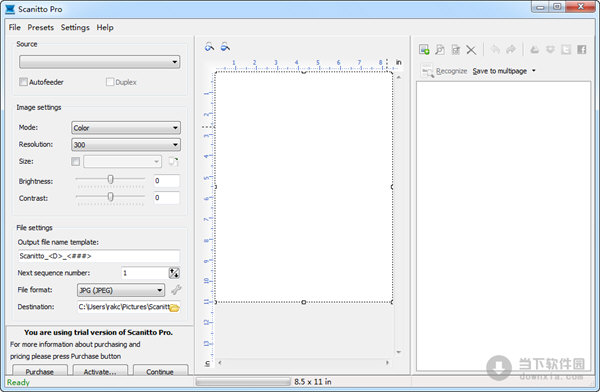600x392 pixels.
Task: Click the Scanitto Pro title bar logo
Action: tap(10, 9)
